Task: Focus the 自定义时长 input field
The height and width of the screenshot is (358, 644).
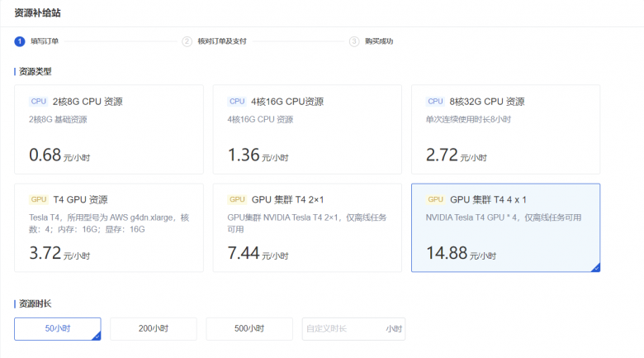Action: 353,329
